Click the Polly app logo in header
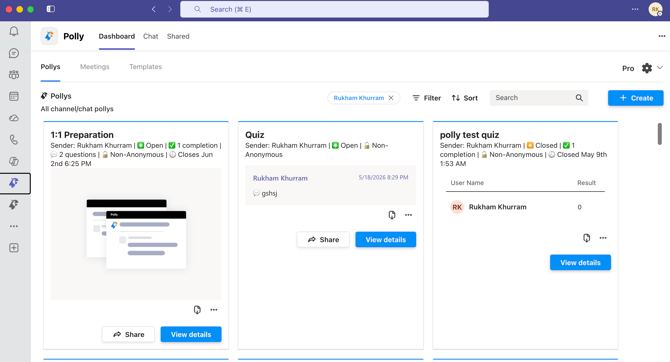The image size is (670, 362). pyautogui.click(x=49, y=36)
